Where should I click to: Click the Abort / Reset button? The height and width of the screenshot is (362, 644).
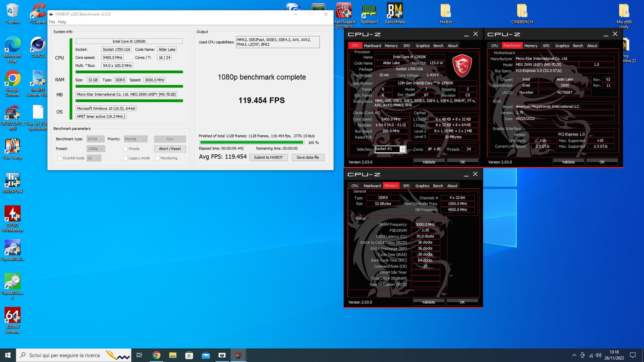[170, 149]
